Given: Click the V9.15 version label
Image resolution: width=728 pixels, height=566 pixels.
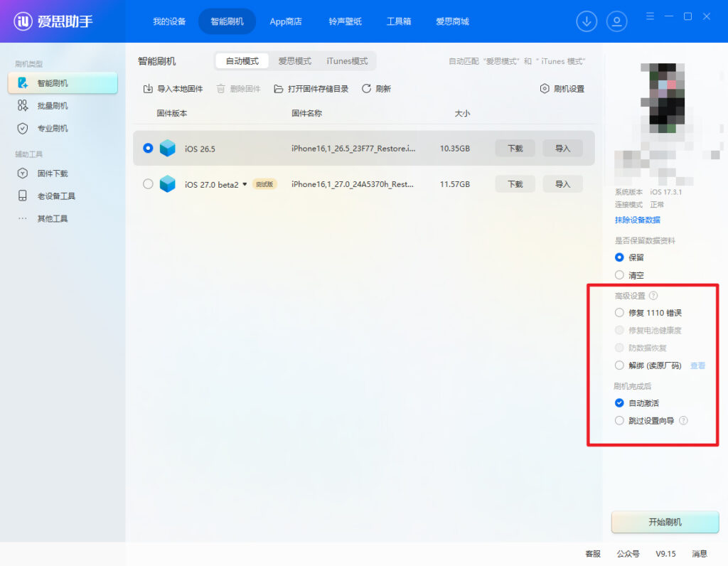Looking at the screenshot, I should tap(665, 553).
